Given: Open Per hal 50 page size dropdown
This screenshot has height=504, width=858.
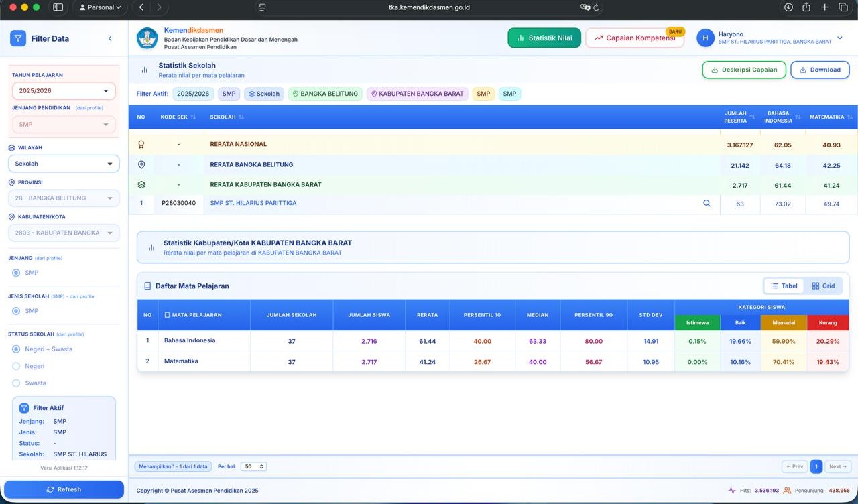Looking at the screenshot, I should tap(253, 466).
